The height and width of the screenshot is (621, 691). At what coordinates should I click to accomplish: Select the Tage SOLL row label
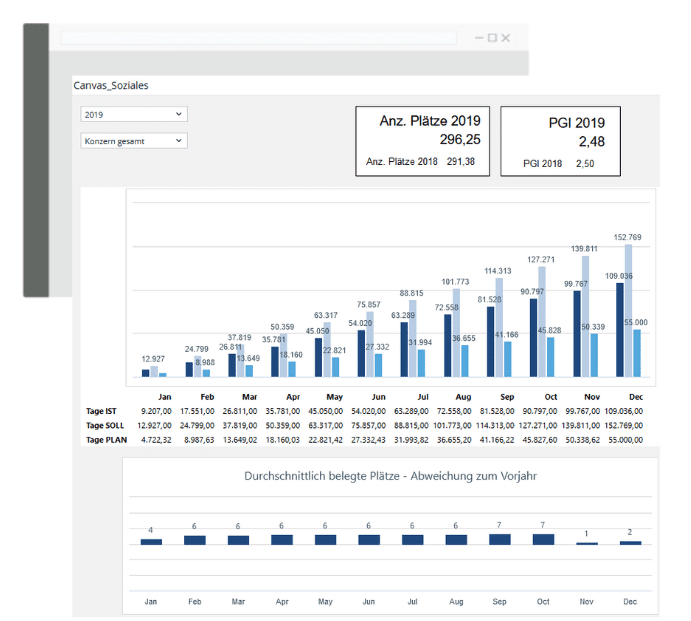[105, 426]
